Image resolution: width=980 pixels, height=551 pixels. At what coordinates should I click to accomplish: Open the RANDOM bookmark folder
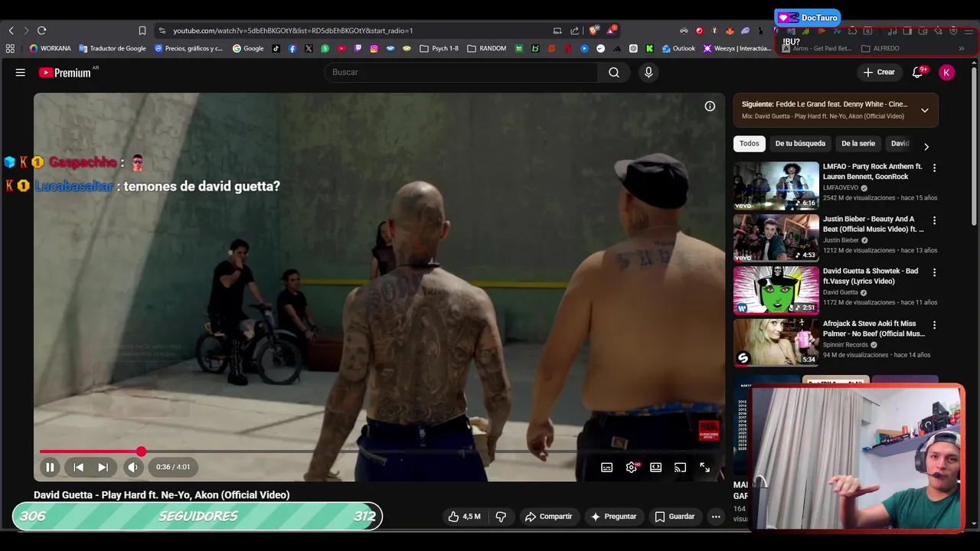coord(487,48)
